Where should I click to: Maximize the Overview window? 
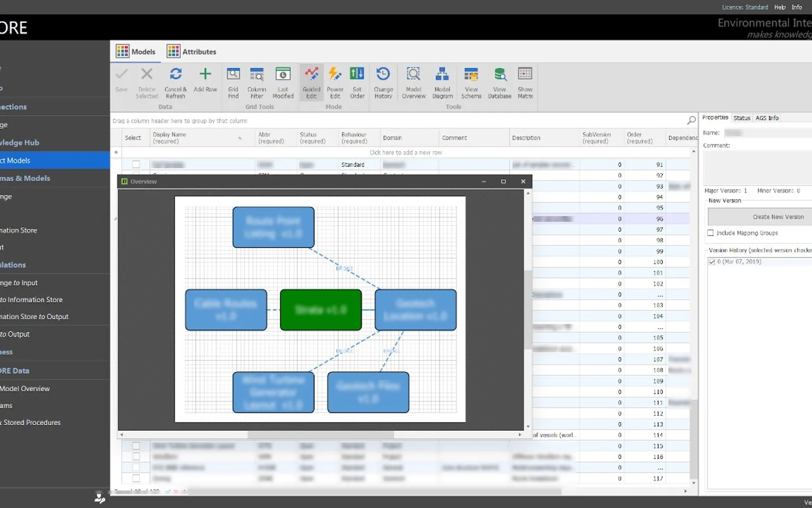point(503,181)
